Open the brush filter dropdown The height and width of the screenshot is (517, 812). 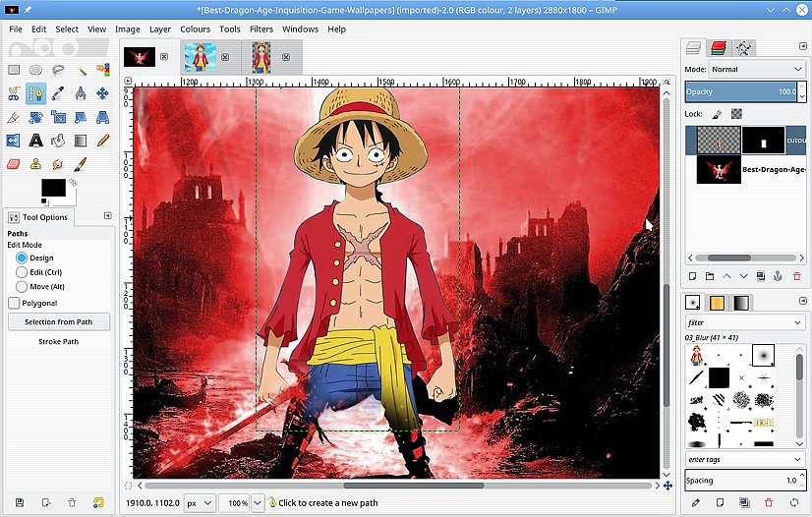(x=745, y=323)
